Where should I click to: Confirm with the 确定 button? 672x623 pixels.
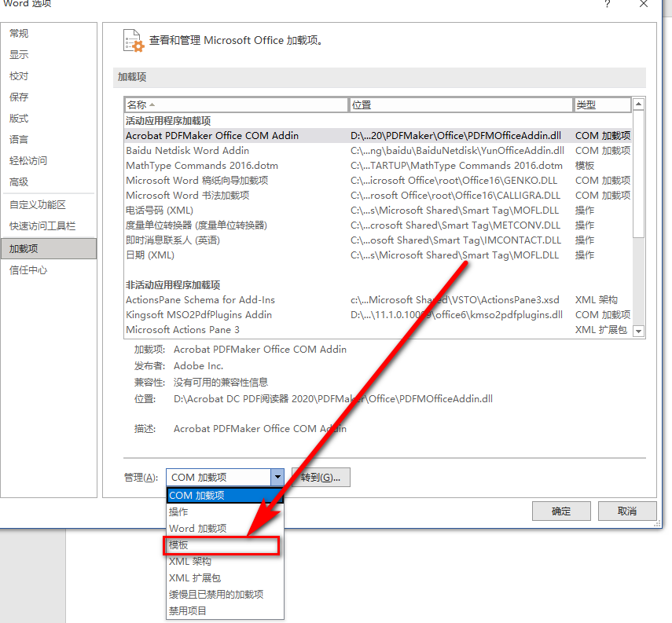[x=561, y=511]
